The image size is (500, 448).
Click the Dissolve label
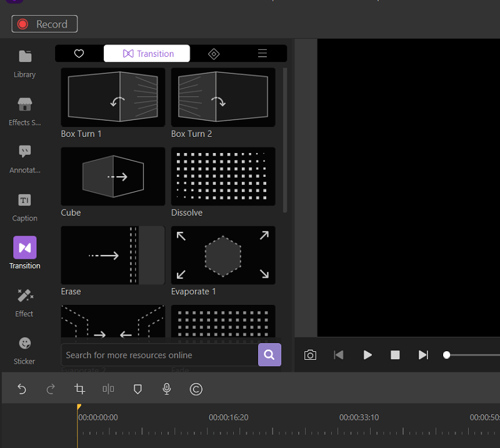tap(187, 212)
